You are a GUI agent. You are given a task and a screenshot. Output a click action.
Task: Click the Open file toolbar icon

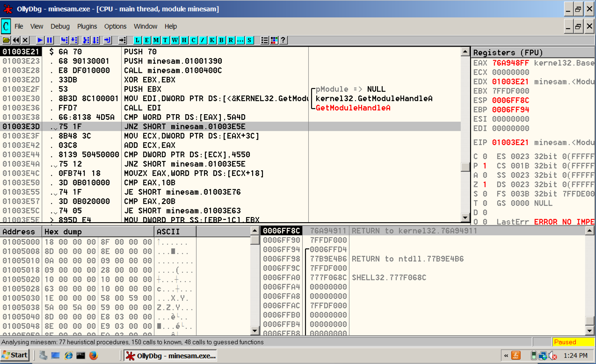6,40
